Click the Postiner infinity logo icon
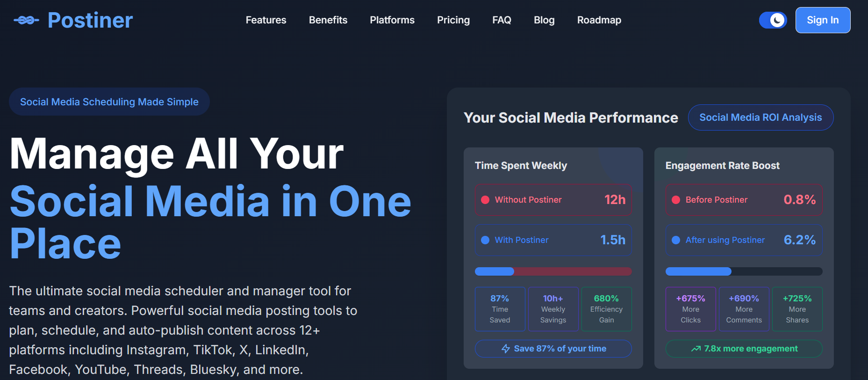Image resolution: width=868 pixels, height=380 pixels. point(26,20)
